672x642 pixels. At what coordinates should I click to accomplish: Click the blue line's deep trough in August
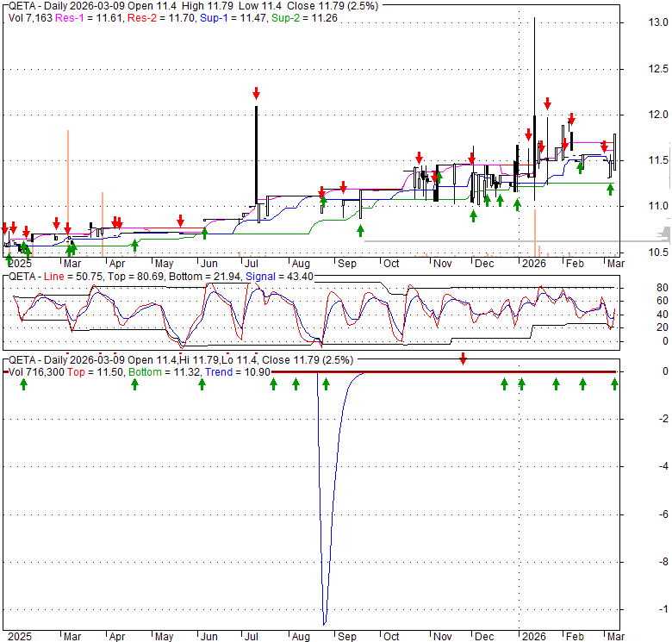pos(324,623)
